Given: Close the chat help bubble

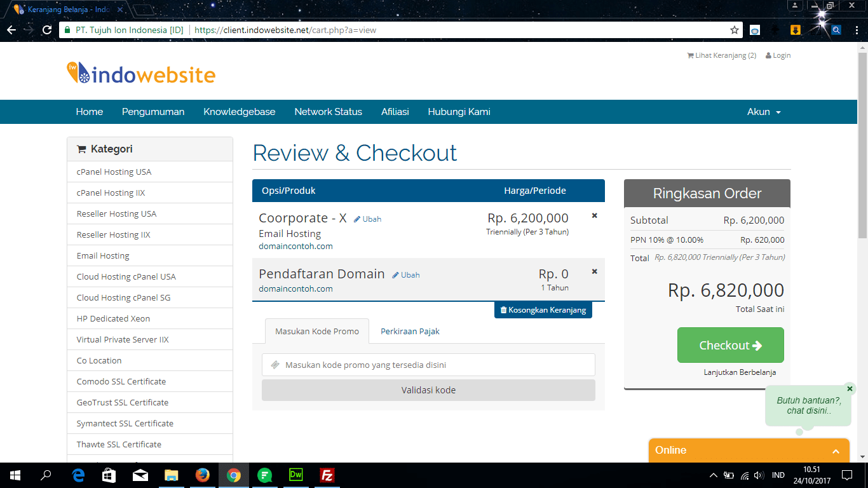Looking at the screenshot, I should 850,388.
